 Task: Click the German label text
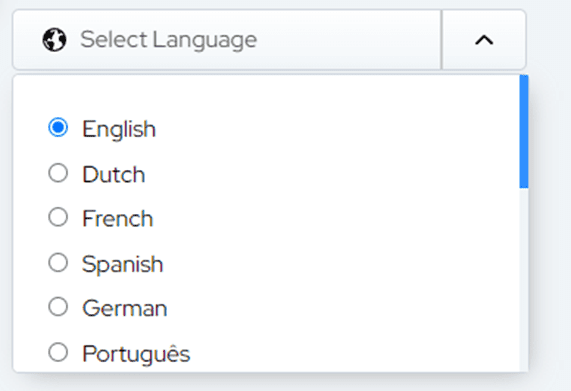click(125, 309)
